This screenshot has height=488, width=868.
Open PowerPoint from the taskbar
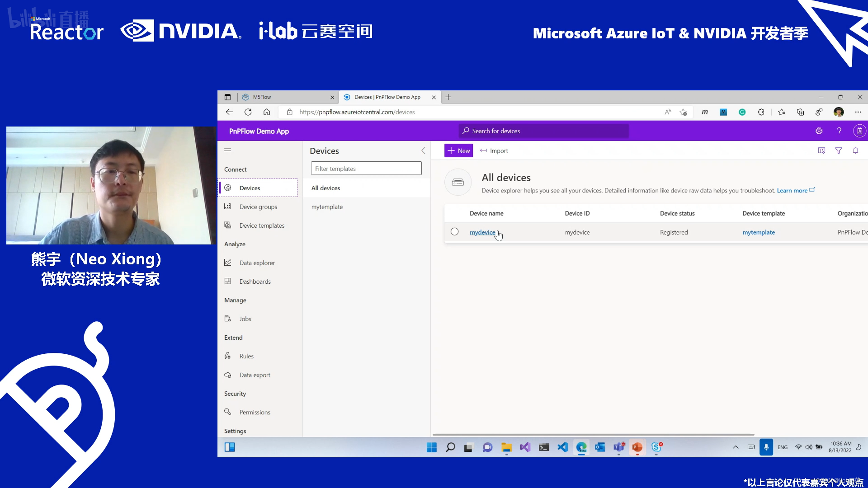tap(637, 447)
